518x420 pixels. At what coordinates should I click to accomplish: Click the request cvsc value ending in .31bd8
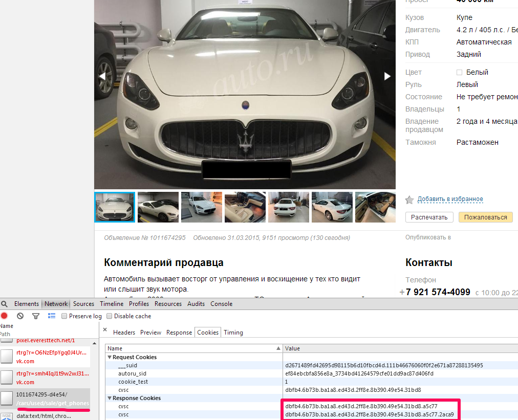(x=353, y=390)
